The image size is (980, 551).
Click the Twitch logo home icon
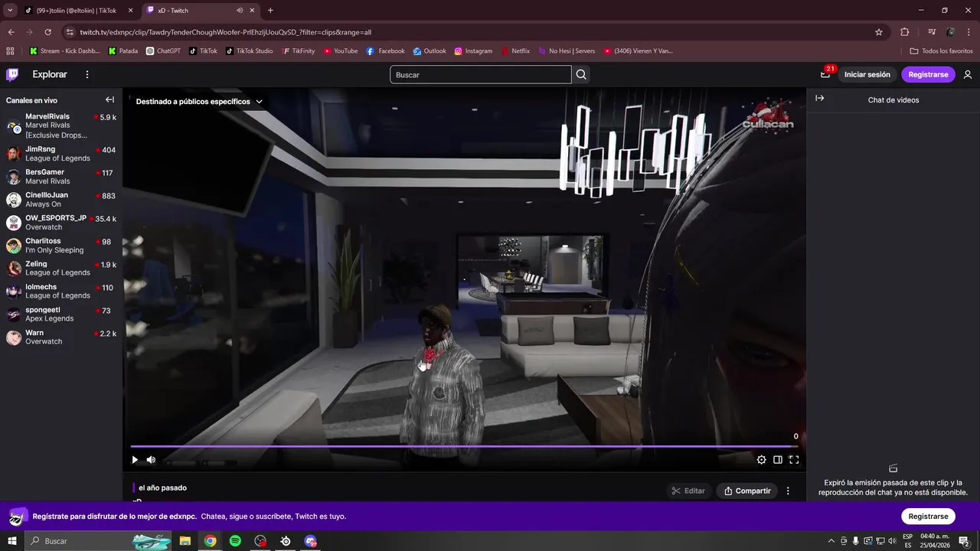(12, 74)
